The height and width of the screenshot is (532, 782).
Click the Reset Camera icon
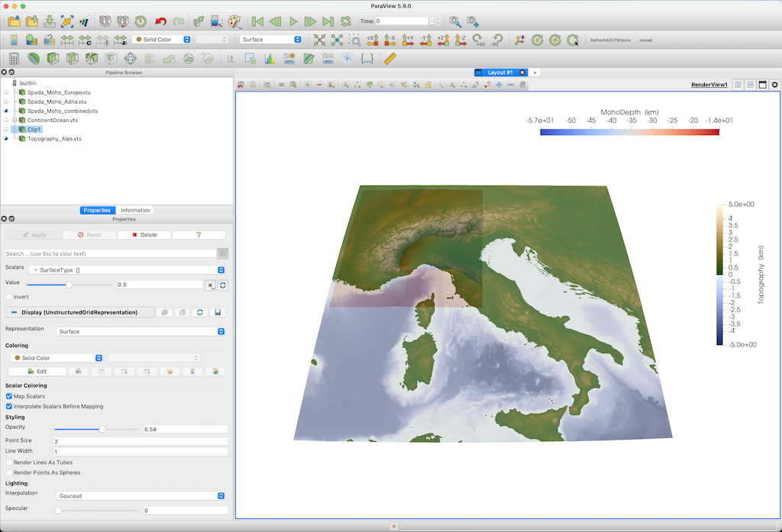[x=320, y=39]
